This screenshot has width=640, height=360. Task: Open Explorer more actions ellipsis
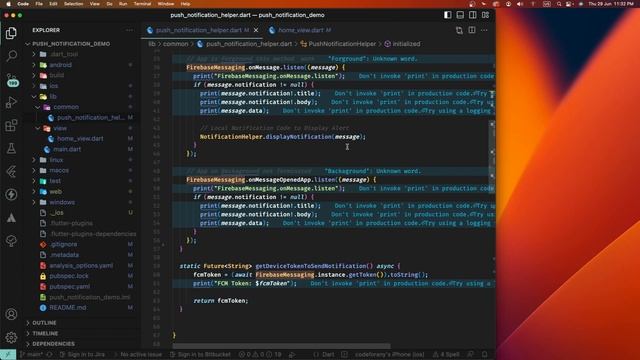pyautogui.click(x=129, y=30)
